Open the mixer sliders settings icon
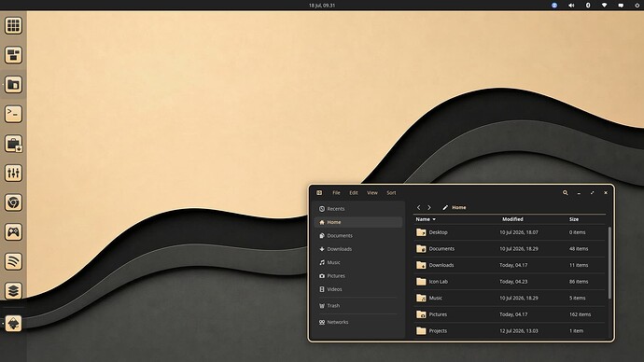This screenshot has width=644, height=362. pyautogui.click(x=13, y=173)
